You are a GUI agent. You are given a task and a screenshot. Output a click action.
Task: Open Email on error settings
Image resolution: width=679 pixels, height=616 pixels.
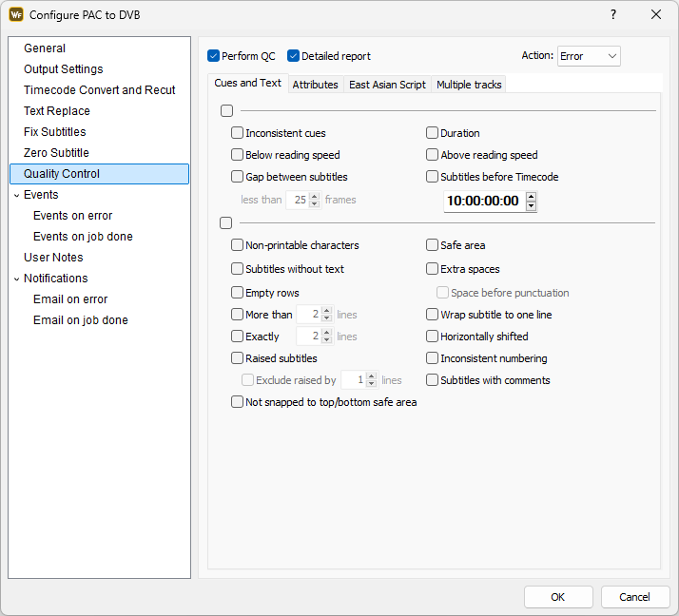[x=70, y=299]
